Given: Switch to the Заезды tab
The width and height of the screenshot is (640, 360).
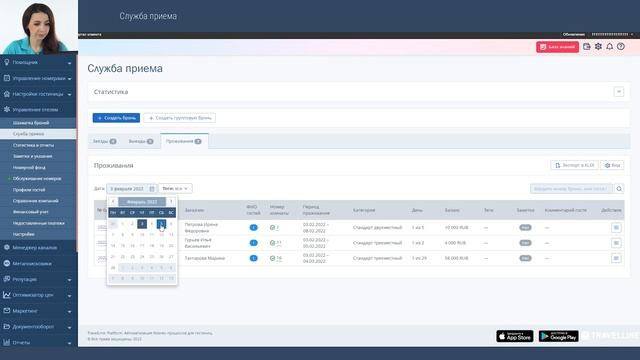Looking at the screenshot, I should click(x=104, y=141).
